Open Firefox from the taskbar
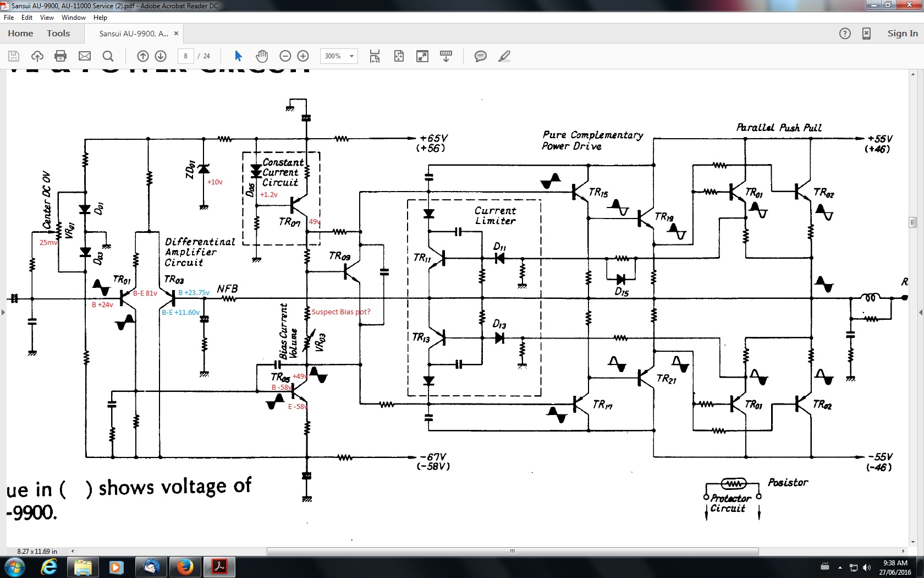Viewport: 924px width, 578px height. coord(185,567)
